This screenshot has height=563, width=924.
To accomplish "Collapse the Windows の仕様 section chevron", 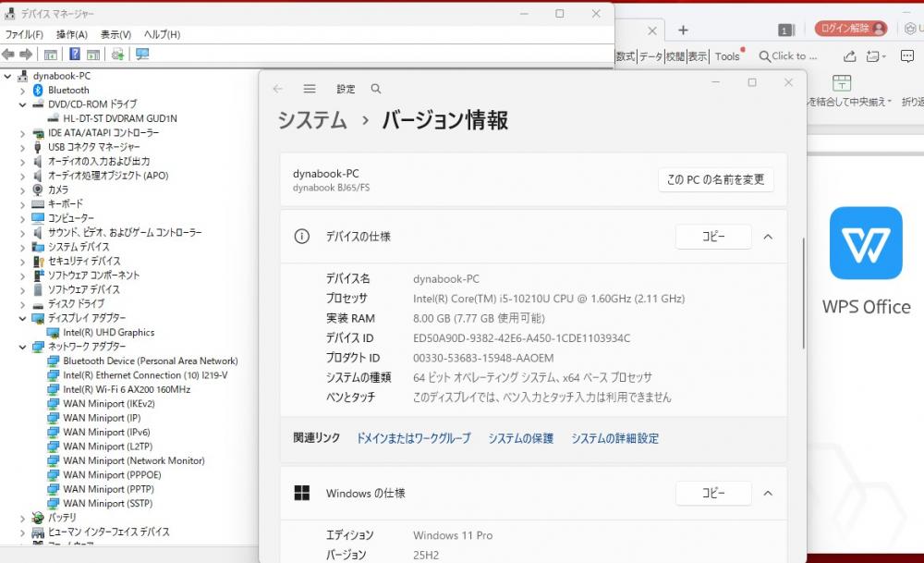I will point(768,494).
